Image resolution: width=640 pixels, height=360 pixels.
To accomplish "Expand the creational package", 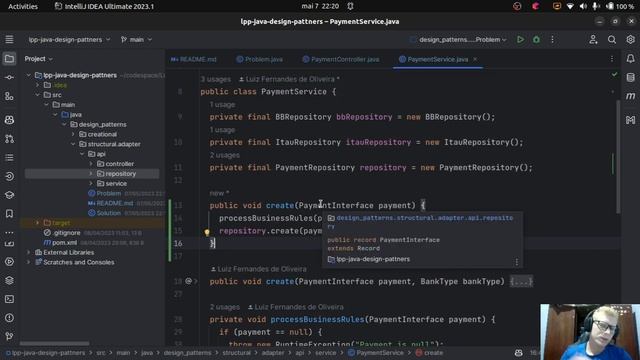I will pyautogui.click(x=73, y=134).
